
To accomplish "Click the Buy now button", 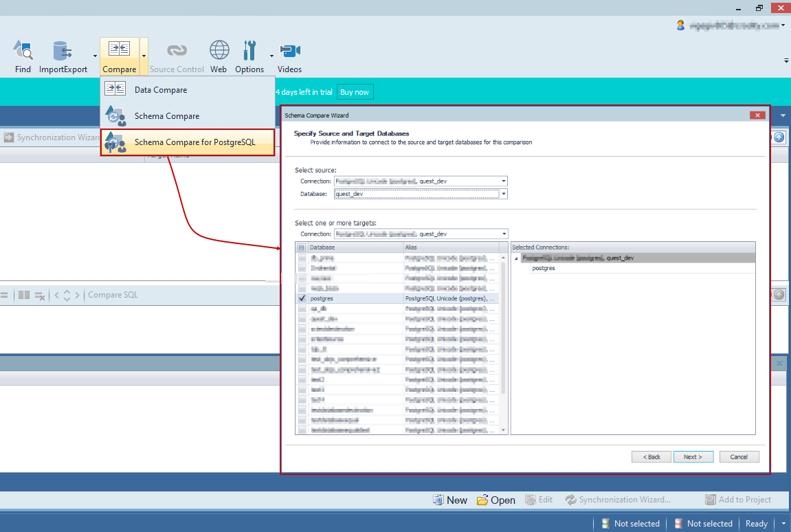I will coord(355,92).
